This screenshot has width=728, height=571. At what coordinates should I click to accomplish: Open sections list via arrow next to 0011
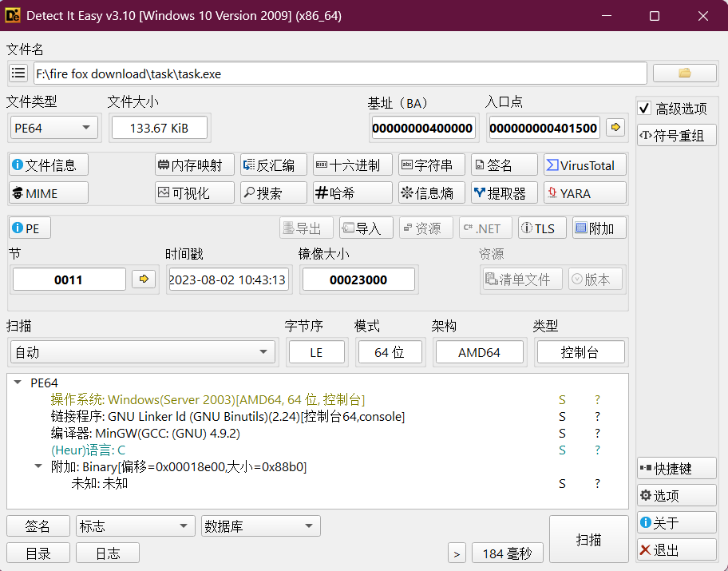(144, 279)
